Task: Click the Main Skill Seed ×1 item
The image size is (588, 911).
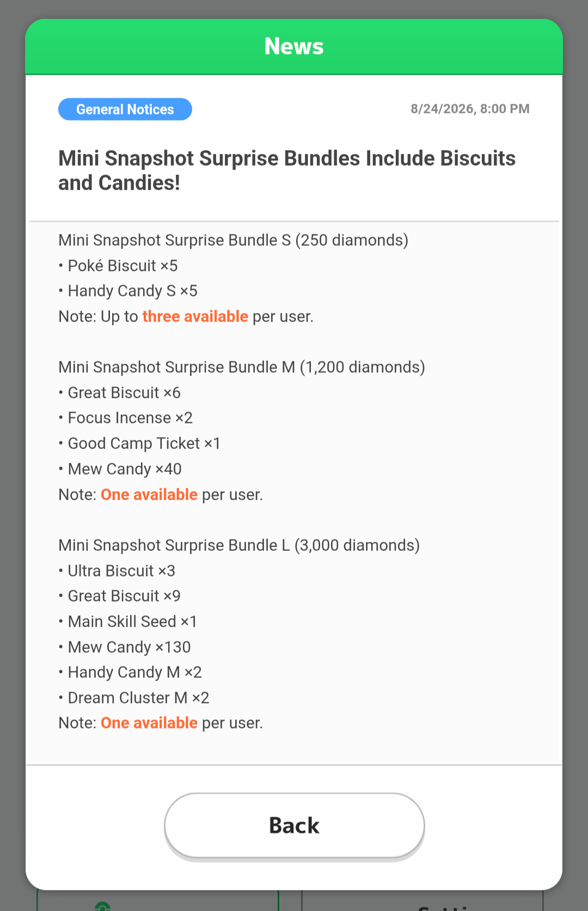Action: (128, 622)
